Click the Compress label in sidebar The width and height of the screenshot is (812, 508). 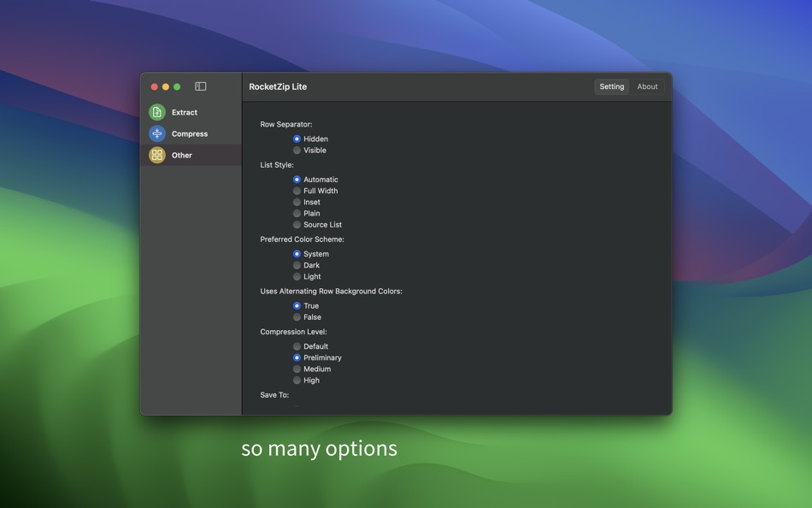tap(190, 133)
